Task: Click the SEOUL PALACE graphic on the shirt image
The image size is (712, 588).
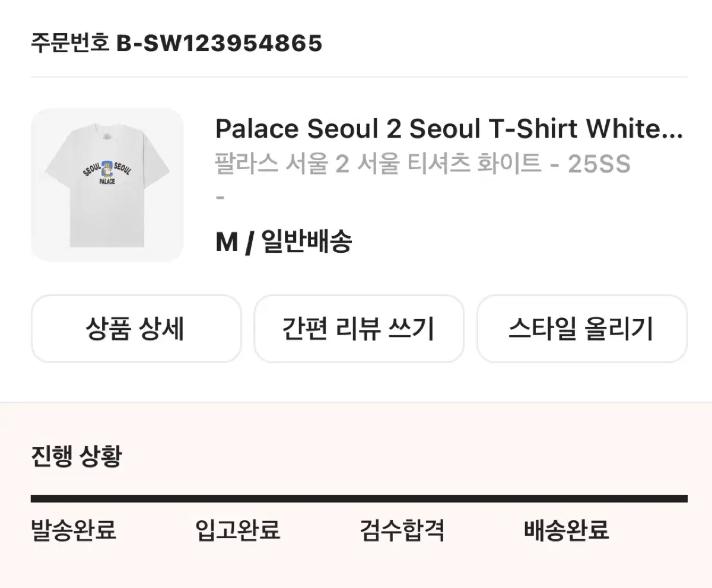Action: tap(107, 172)
